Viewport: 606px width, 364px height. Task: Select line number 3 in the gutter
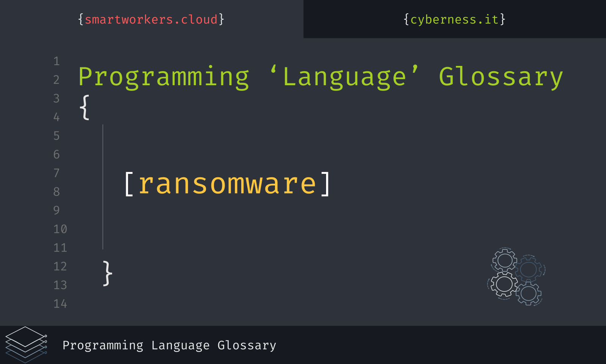tap(56, 98)
